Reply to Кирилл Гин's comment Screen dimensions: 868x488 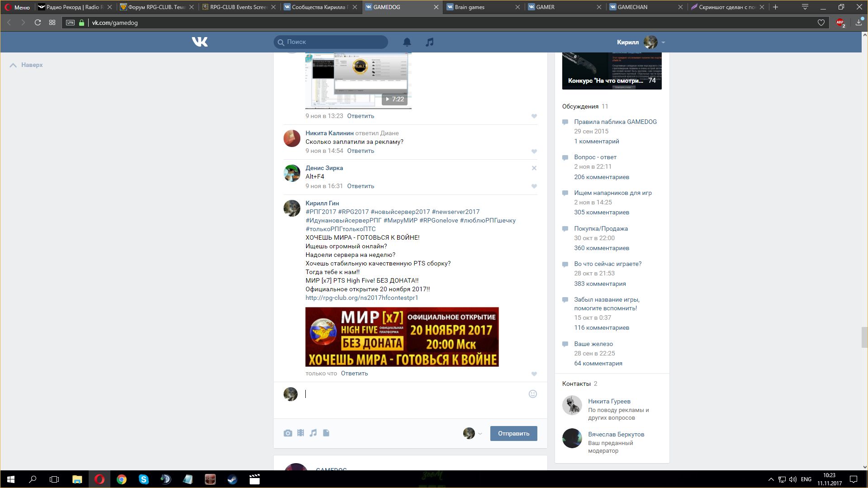coord(354,374)
